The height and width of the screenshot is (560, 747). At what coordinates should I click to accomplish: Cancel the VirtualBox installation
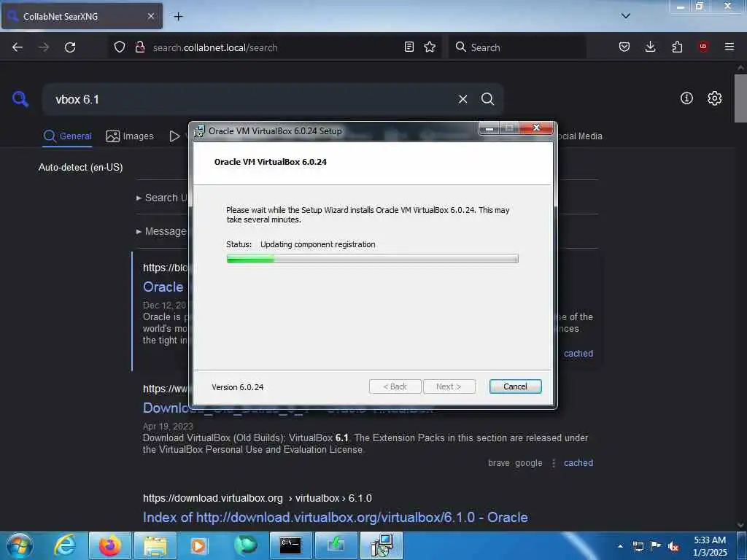coord(515,386)
